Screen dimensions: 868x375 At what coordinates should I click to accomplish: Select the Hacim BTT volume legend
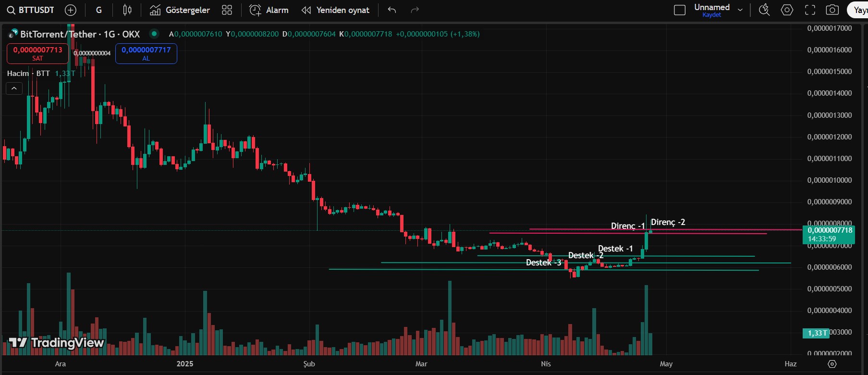[x=28, y=73]
